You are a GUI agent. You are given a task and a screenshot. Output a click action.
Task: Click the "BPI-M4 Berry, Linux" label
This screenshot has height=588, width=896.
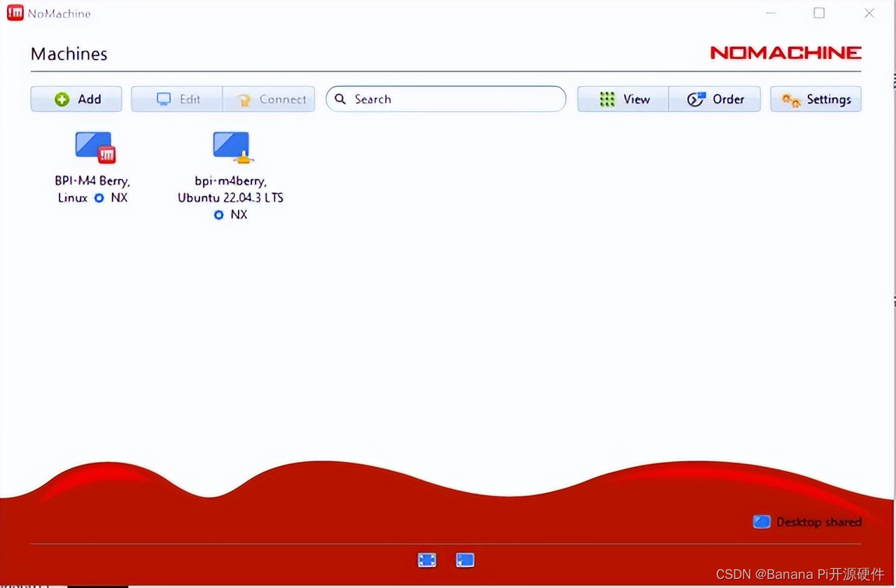92,189
